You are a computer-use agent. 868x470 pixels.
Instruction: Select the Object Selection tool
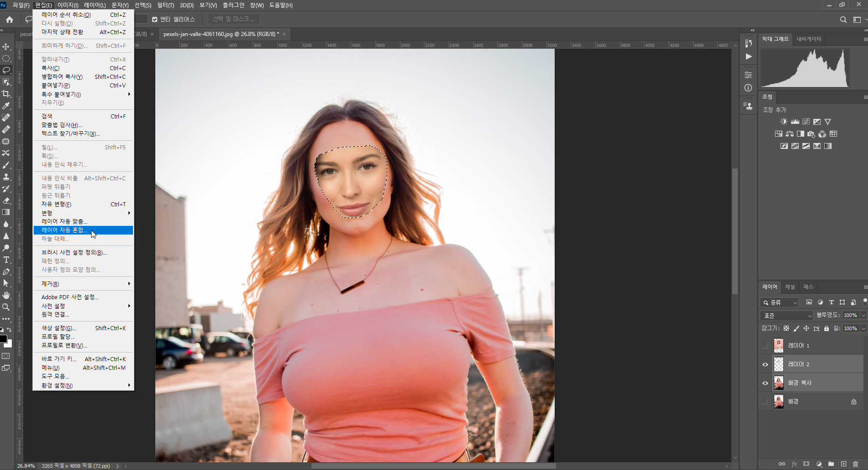(x=6, y=82)
